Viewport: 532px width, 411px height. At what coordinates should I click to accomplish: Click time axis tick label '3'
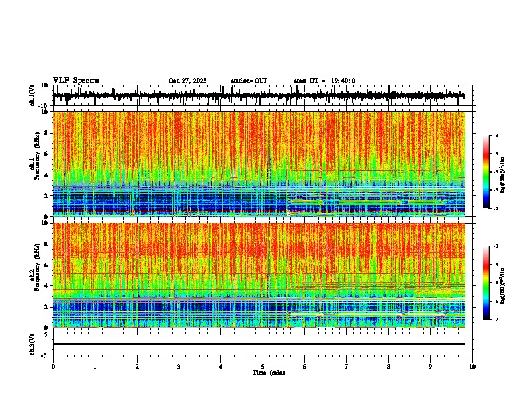click(x=179, y=367)
